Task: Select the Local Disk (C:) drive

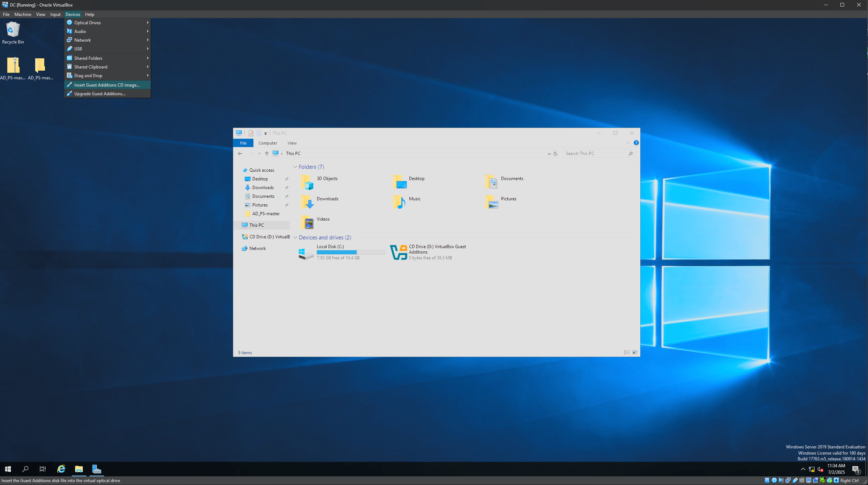Action: point(341,252)
